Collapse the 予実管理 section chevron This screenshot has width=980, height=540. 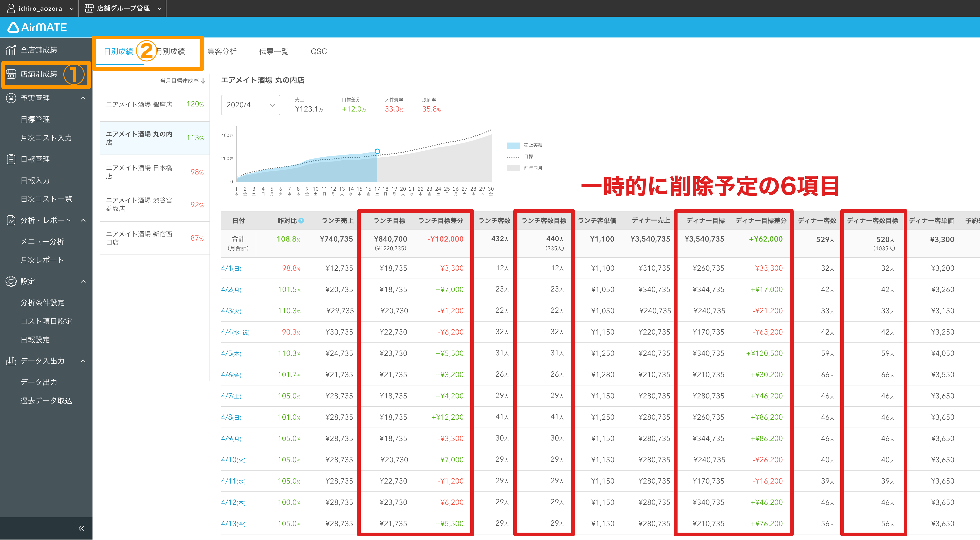83,98
